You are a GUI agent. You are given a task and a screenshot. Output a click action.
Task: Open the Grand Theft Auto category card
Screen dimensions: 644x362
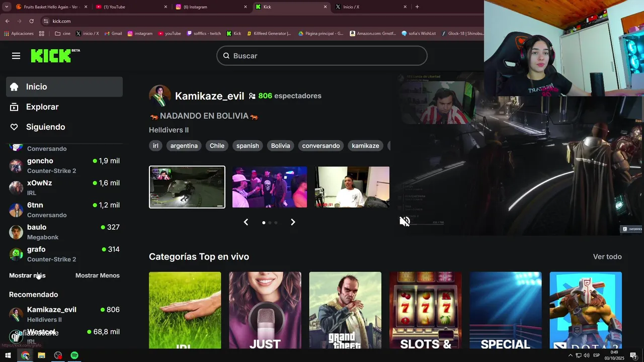pos(345,310)
